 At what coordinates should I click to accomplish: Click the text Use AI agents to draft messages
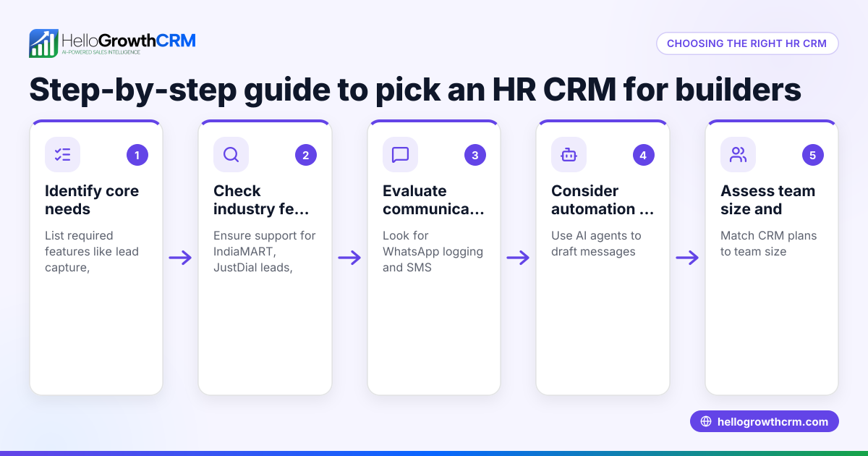tap(596, 244)
